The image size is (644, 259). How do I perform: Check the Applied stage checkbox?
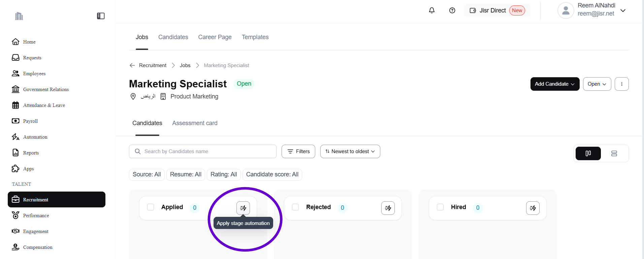(151, 207)
